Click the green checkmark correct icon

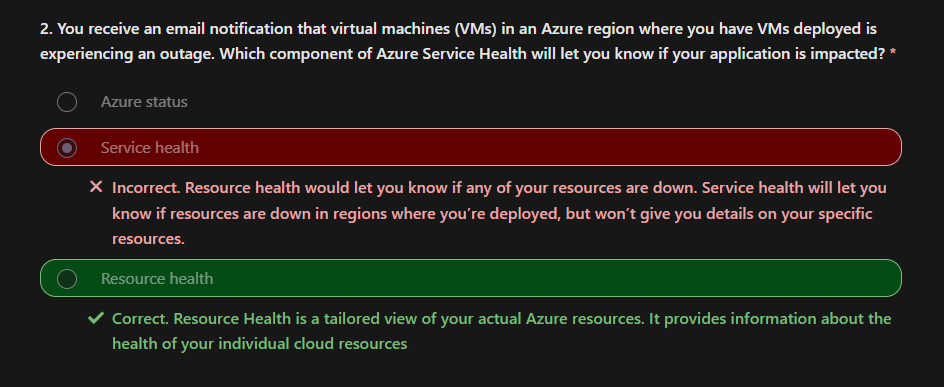96,318
